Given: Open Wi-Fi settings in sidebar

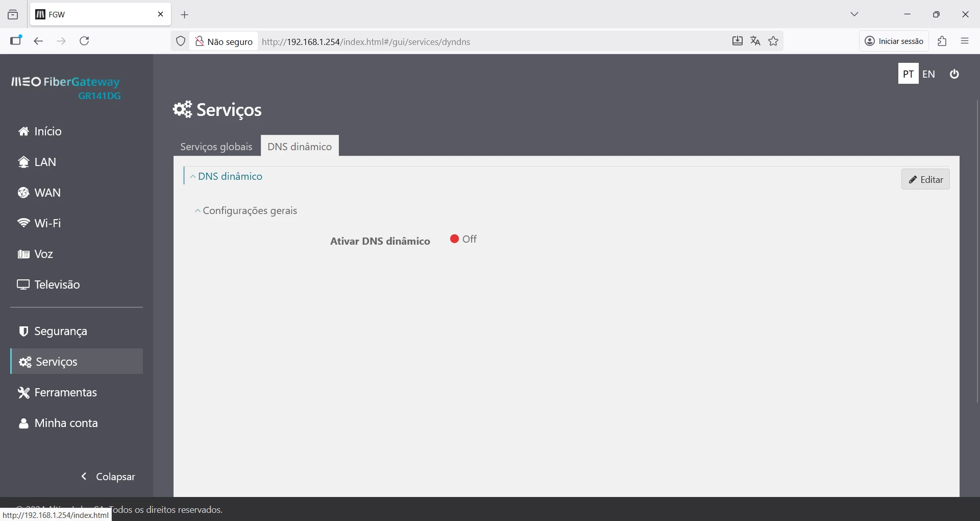Looking at the screenshot, I should 39,223.
